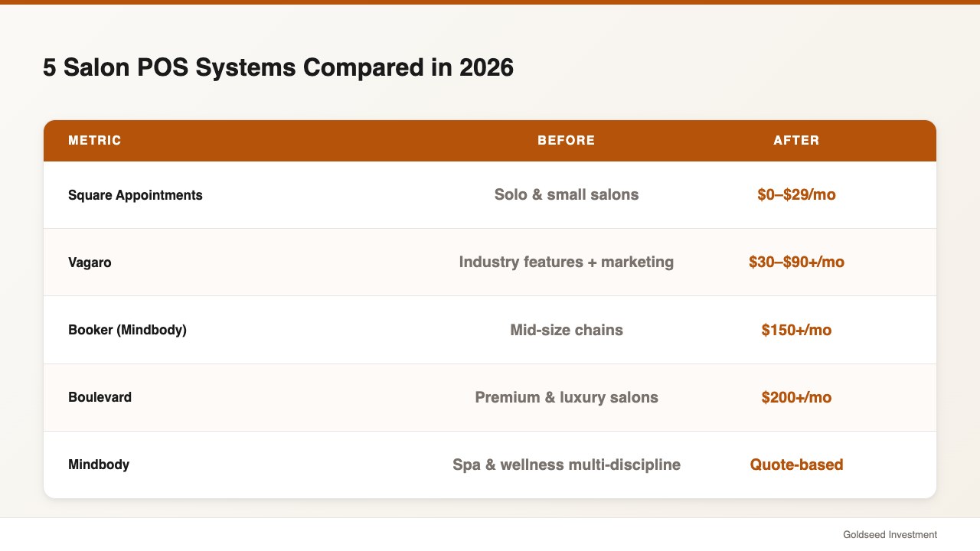The image size is (980, 551).
Task: Click the 'Boulevard' row label
Action: tap(100, 397)
